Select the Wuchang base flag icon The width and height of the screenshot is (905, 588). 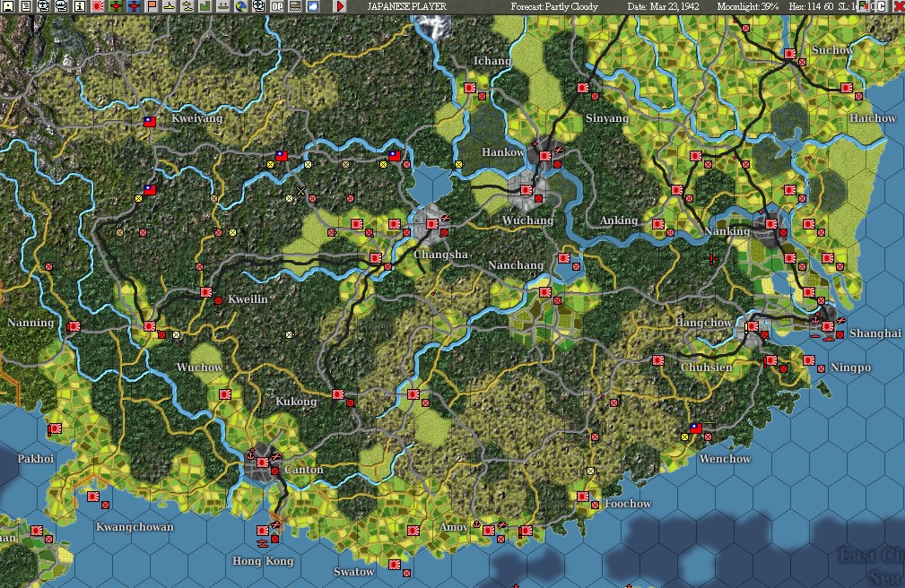pos(526,189)
